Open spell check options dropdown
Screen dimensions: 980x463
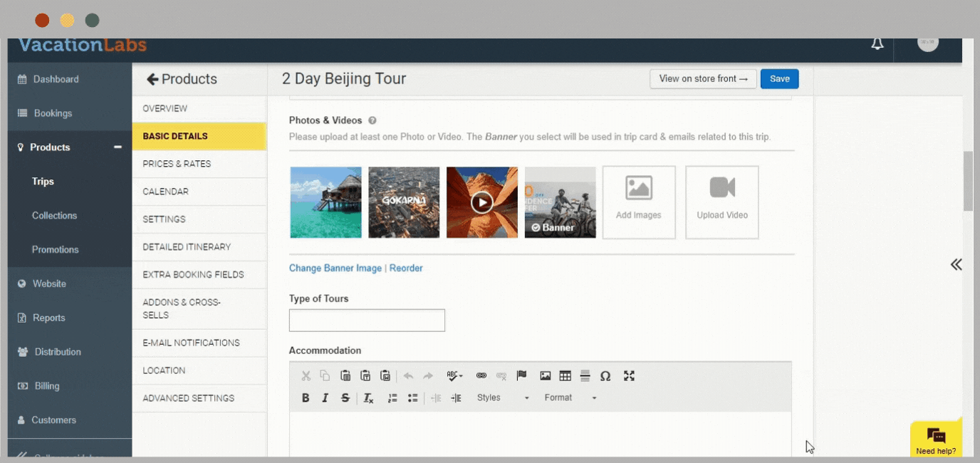pos(454,376)
